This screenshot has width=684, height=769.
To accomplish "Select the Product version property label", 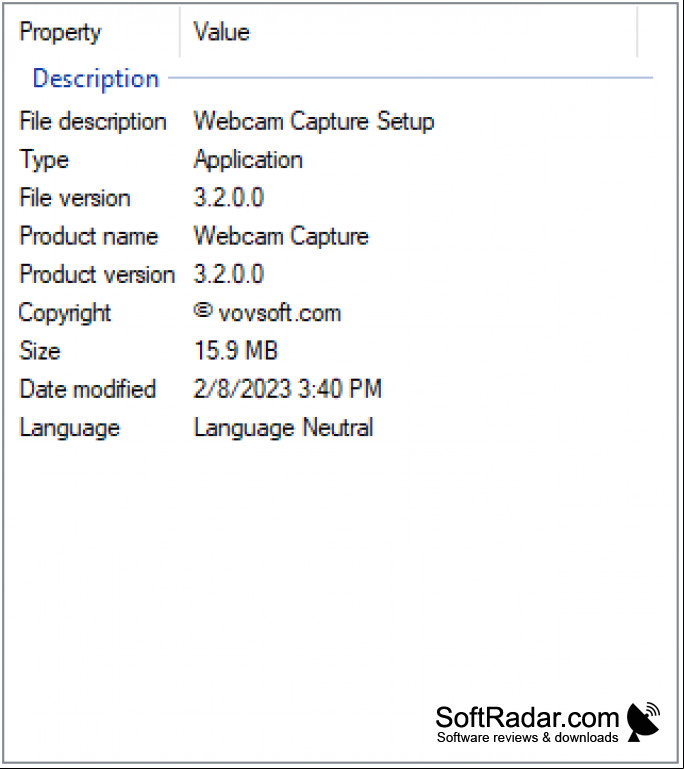I will (97, 274).
